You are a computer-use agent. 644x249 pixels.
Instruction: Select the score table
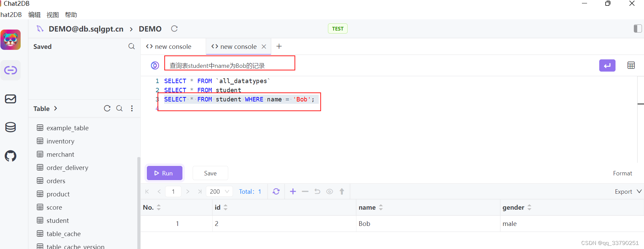(54, 207)
